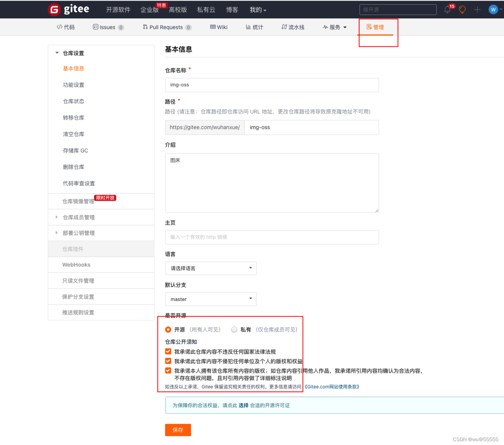Click the 介绍 text area
This screenshot has height=445, width=504.
pyautogui.click(x=272, y=183)
